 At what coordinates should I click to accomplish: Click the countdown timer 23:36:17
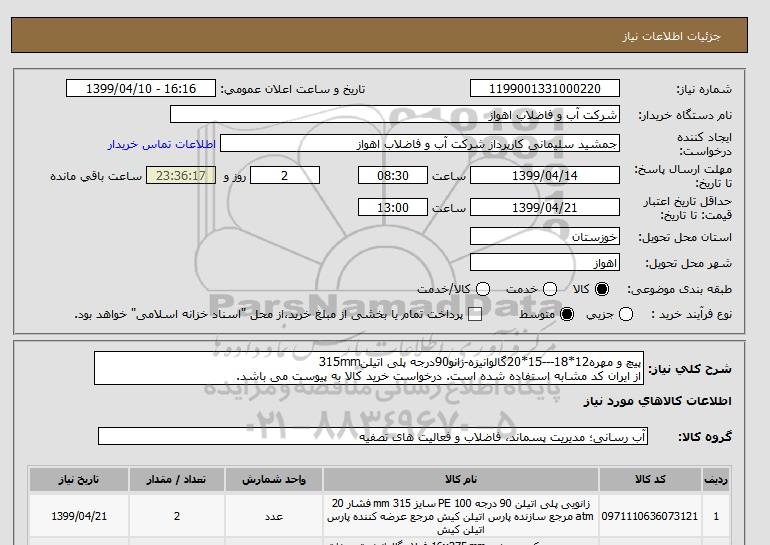[x=181, y=175]
